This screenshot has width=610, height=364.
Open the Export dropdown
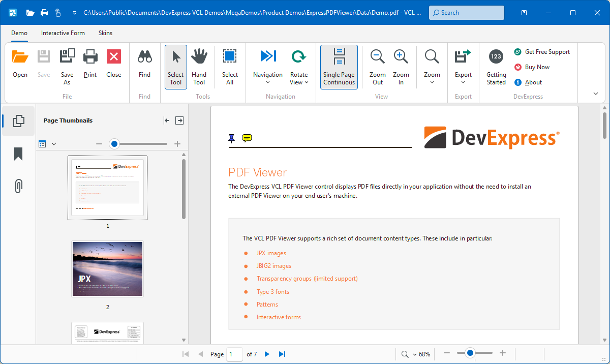coord(463,67)
